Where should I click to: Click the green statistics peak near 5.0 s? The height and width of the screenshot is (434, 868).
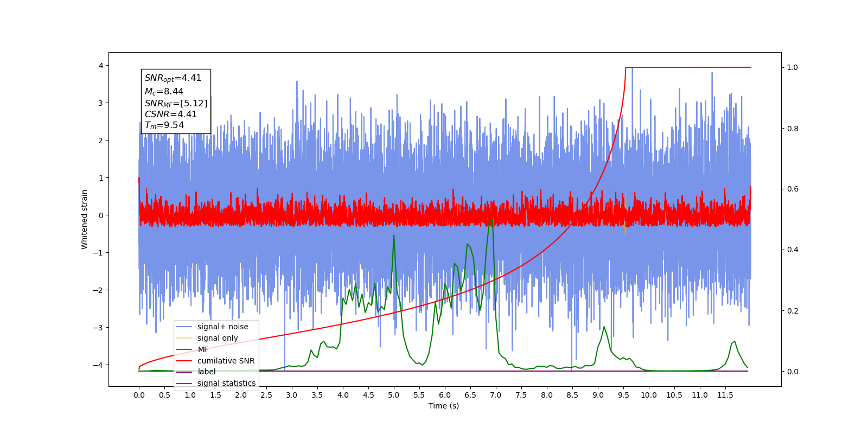coord(394,235)
